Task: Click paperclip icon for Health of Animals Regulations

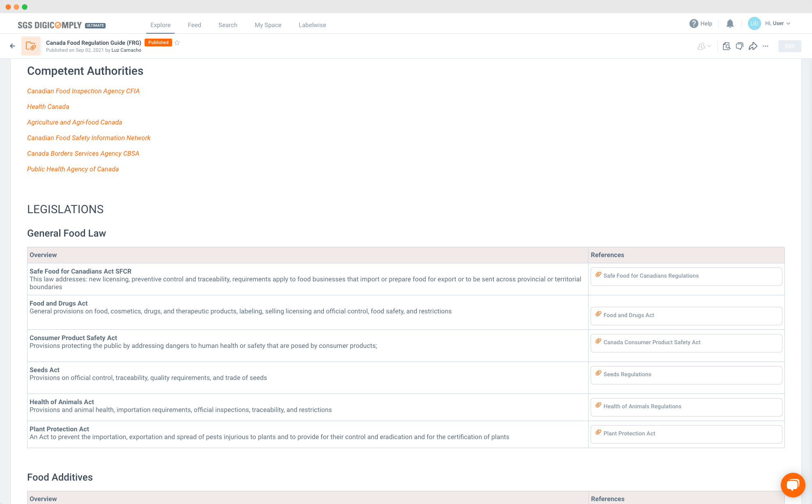Action: point(598,405)
